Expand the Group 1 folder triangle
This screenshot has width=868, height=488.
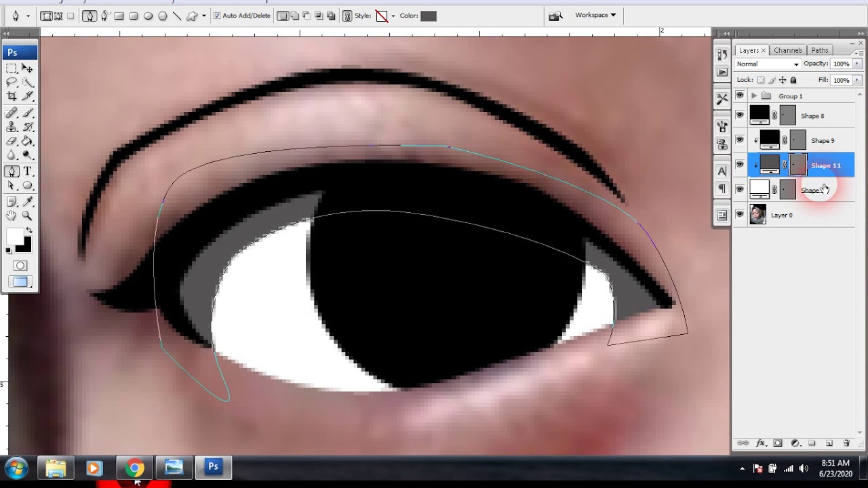(x=754, y=96)
